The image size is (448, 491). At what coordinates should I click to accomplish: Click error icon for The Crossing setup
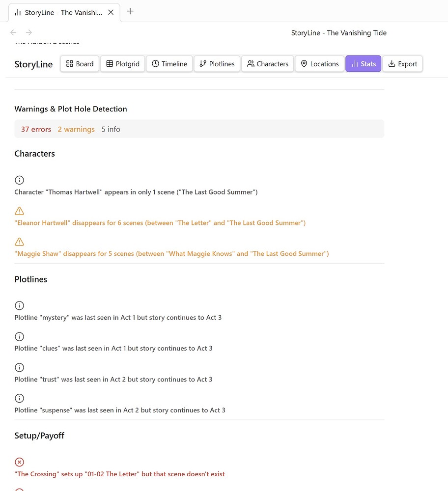click(20, 462)
